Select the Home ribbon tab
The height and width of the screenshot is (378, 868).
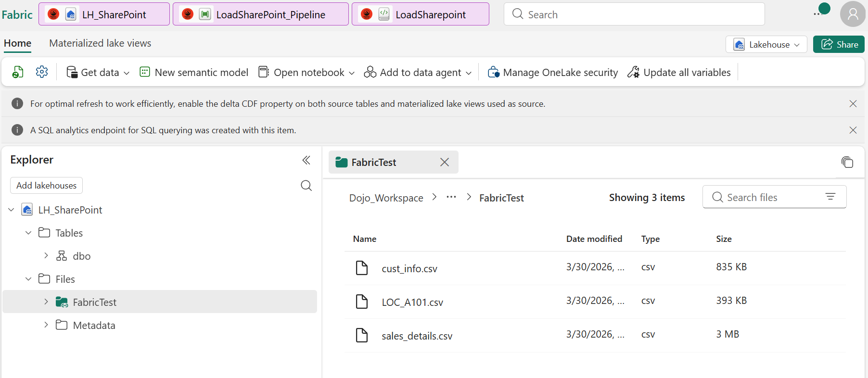pos(18,43)
